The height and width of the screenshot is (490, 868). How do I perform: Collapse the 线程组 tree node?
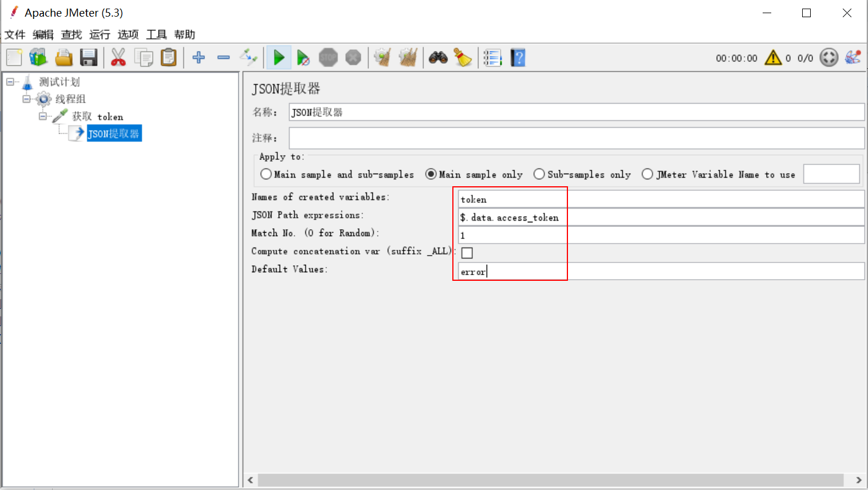click(x=26, y=99)
